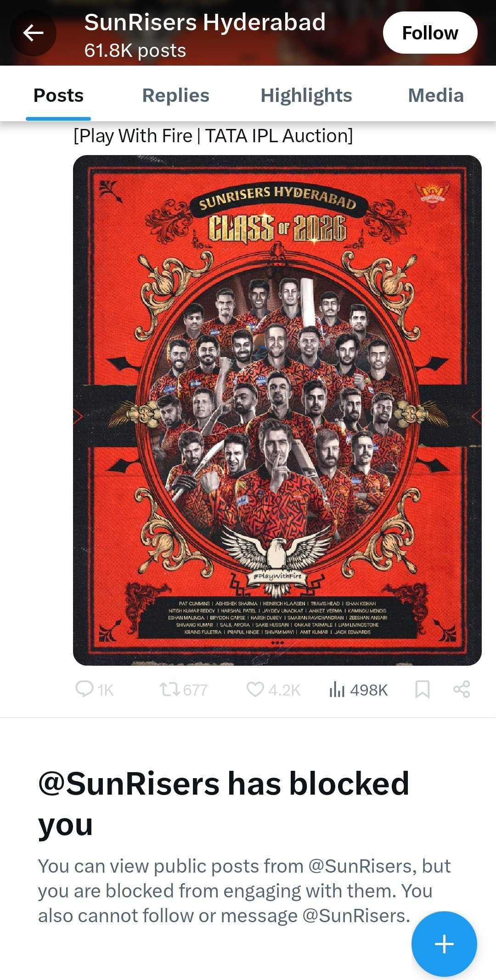
Task: Open replies via the comment bubble icon
Action: pos(85,689)
